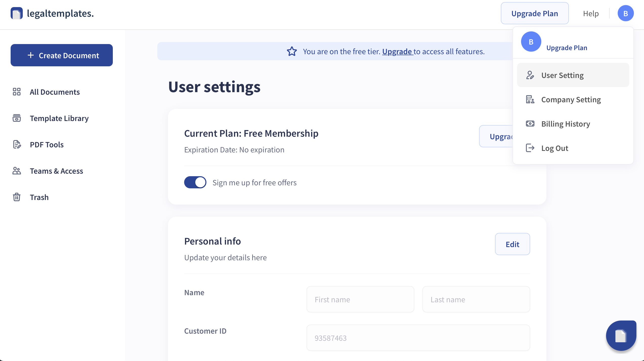Click the star icon in free tier banner
The width and height of the screenshot is (644, 361).
292,51
